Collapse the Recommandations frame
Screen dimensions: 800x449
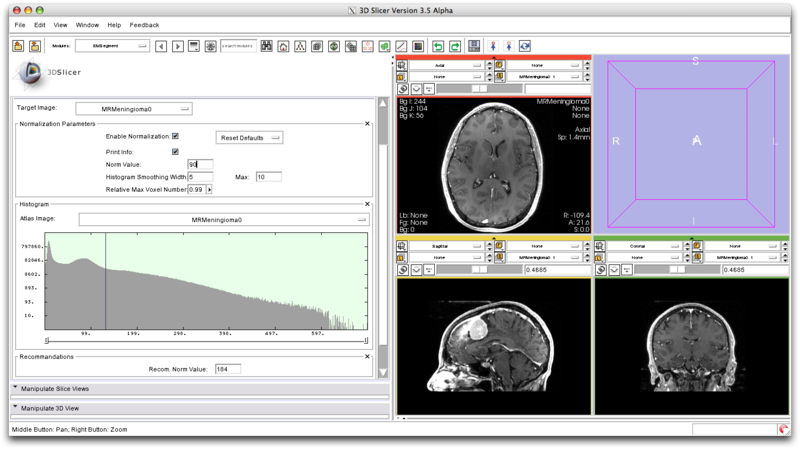coord(367,357)
